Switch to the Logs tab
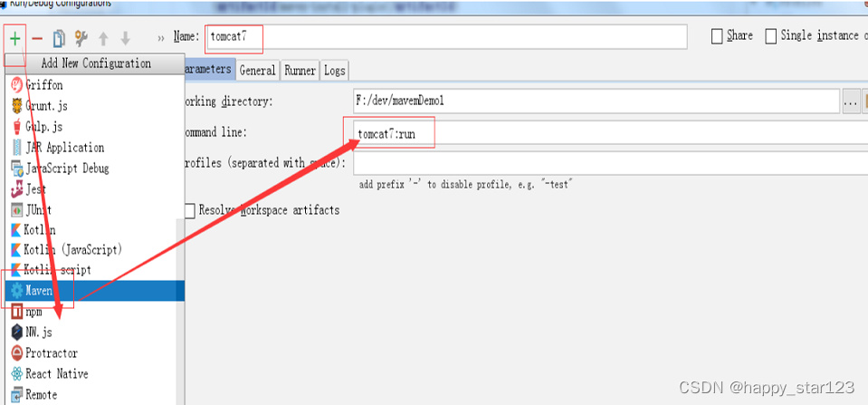 click(x=334, y=71)
